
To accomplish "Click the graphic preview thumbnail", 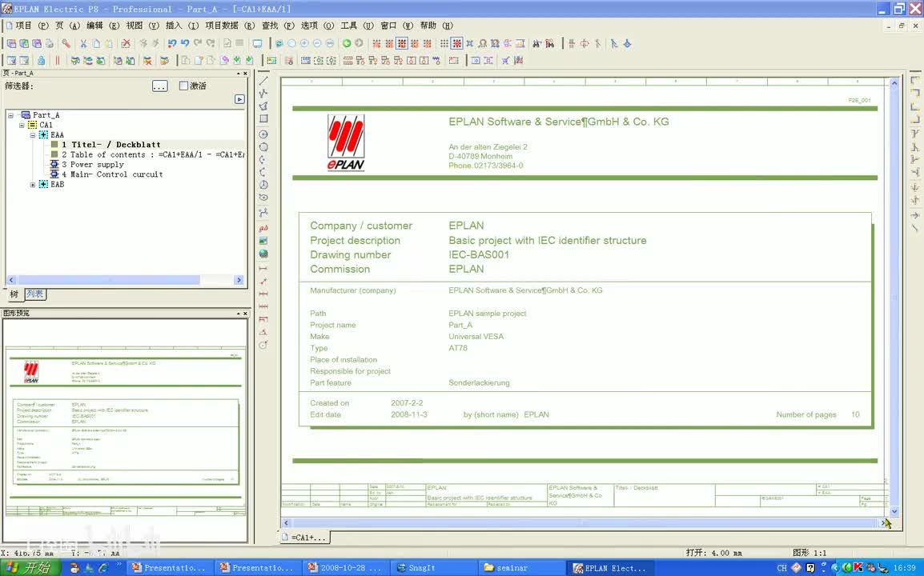I will [x=126, y=430].
